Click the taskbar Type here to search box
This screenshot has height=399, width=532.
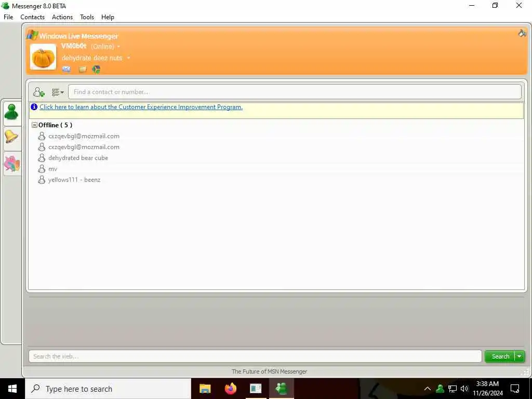108,389
